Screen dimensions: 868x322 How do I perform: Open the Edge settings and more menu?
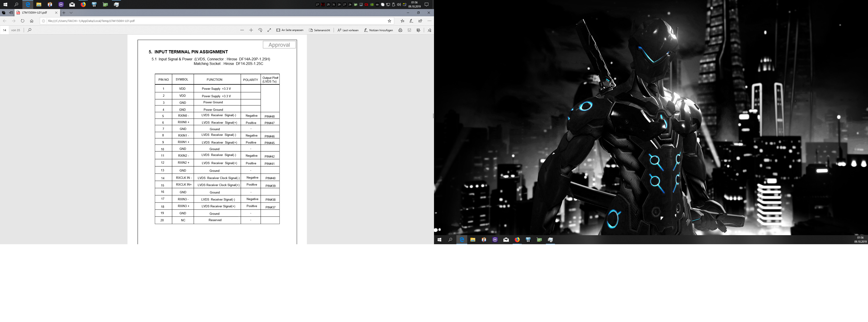[429, 21]
